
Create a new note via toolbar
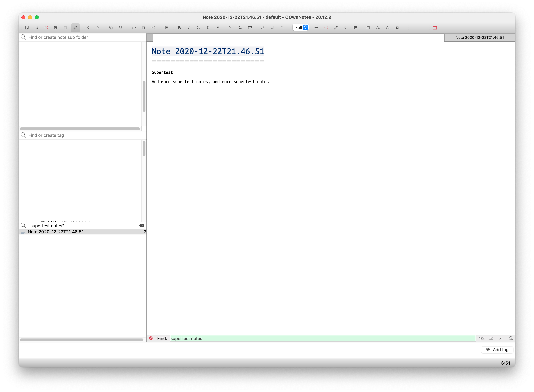point(27,28)
